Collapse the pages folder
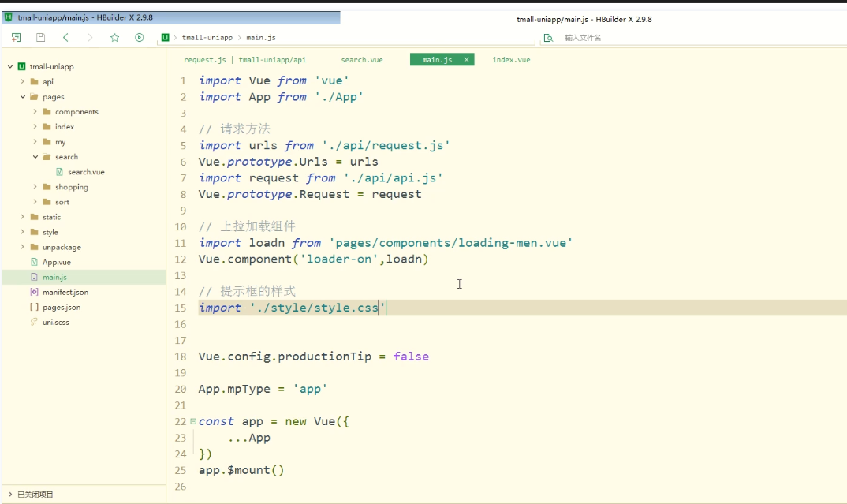 (x=23, y=97)
